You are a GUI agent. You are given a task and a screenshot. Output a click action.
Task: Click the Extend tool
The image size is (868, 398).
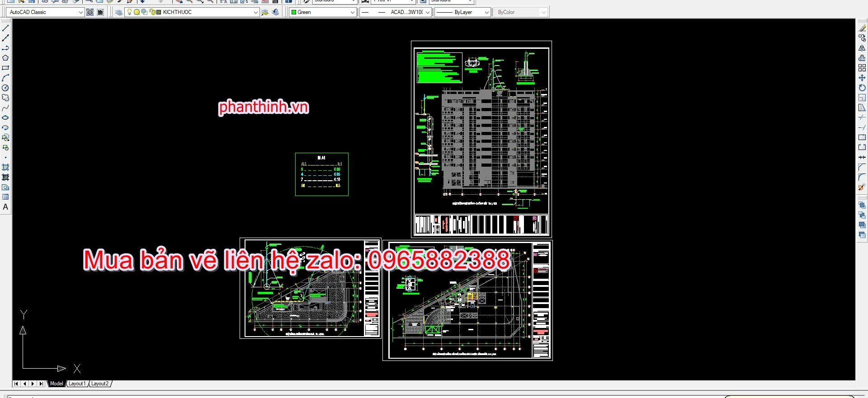pos(862,127)
